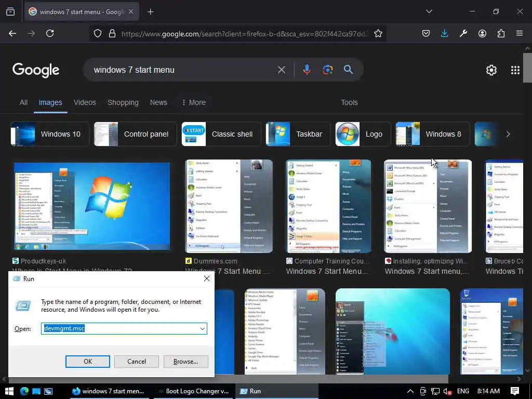
Task: Open developer tools wrench icon
Action: point(463,33)
